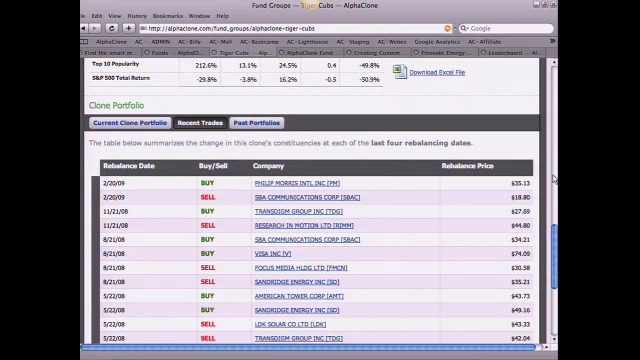This screenshot has width=640, height=360.
Task: Open the LDK Solar Co Ltd [LDK] link
Action: [x=290, y=324]
